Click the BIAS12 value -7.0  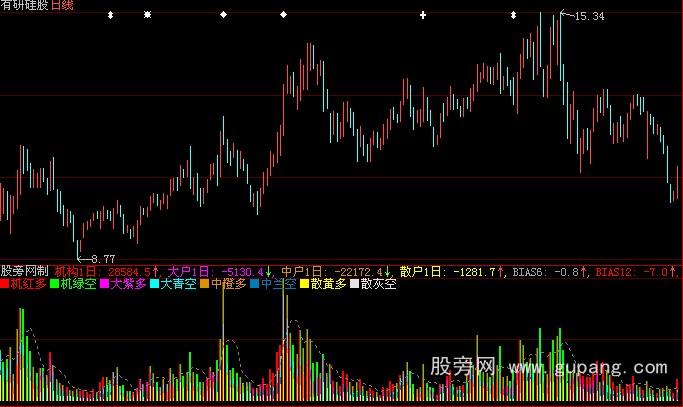656,272
